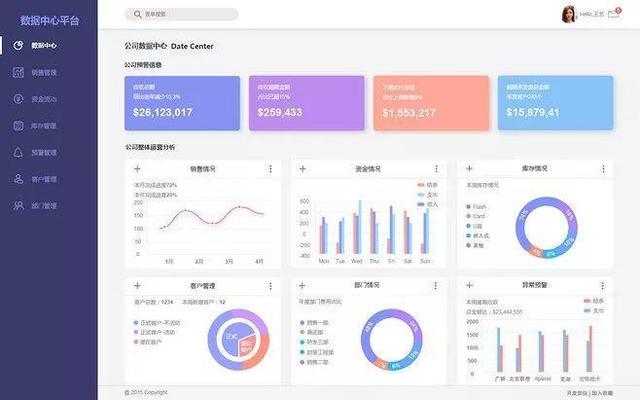Toggle the 潜在客户 legend in the 客户管理 chart
Screen dimensions: 640x400
(148, 342)
